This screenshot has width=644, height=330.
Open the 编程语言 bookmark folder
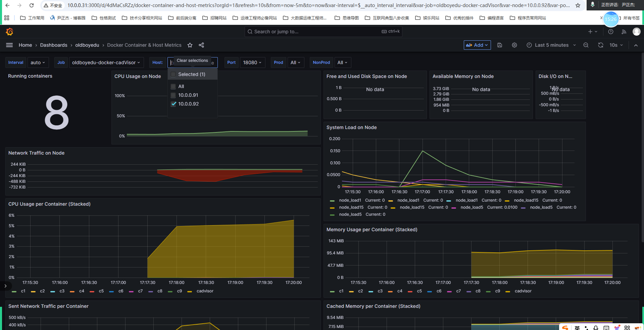tap(492, 18)
